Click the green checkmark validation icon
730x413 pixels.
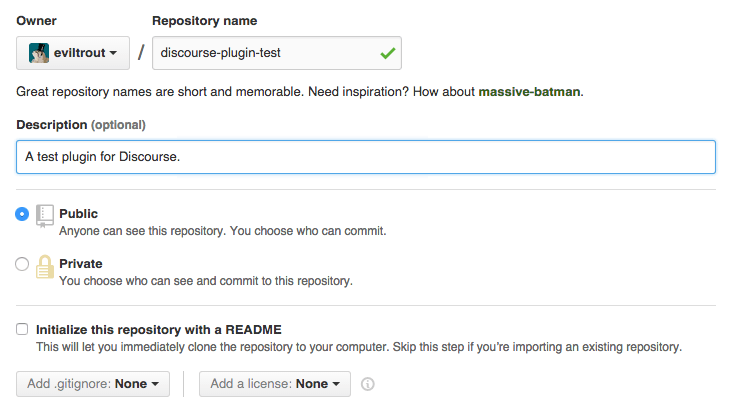388,53
